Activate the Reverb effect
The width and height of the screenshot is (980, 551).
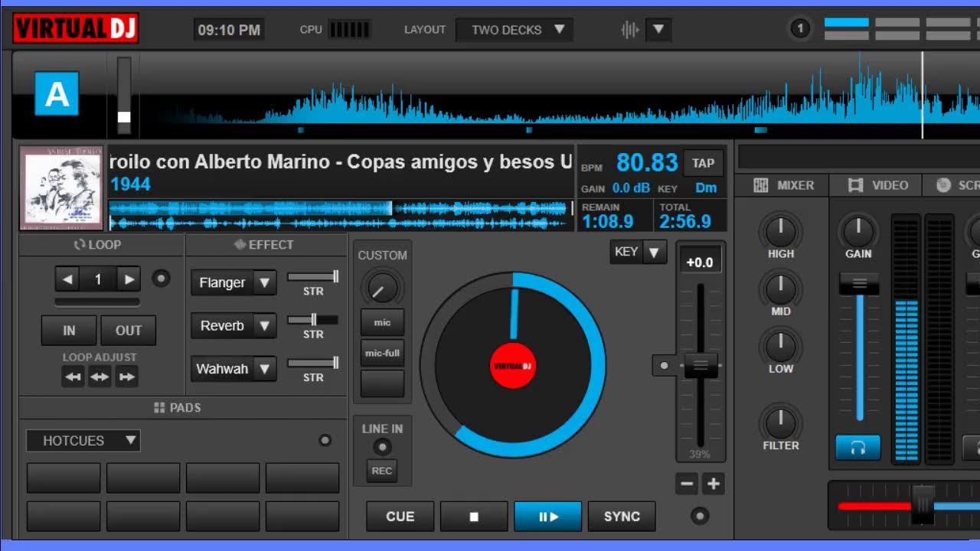click(222, 325)
